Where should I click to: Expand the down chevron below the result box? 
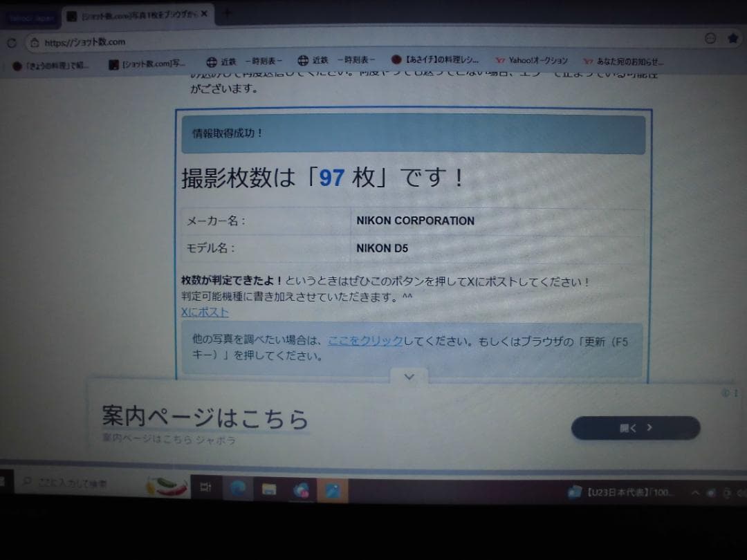click(x=408, y=376)
